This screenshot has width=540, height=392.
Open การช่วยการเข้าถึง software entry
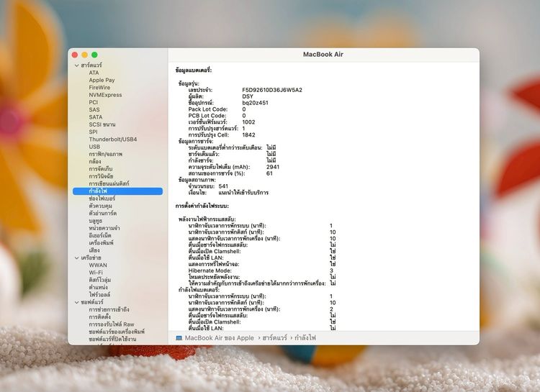tap(109, 310)
